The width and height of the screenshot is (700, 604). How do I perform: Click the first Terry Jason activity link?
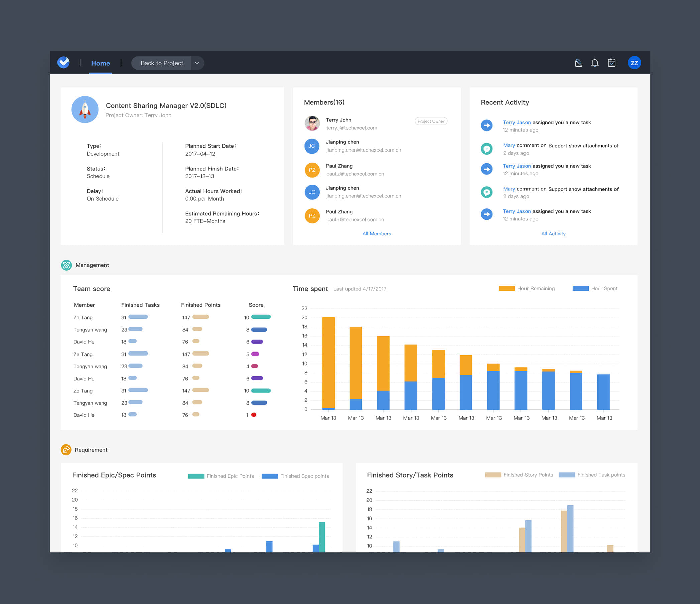tap(516, 123)
